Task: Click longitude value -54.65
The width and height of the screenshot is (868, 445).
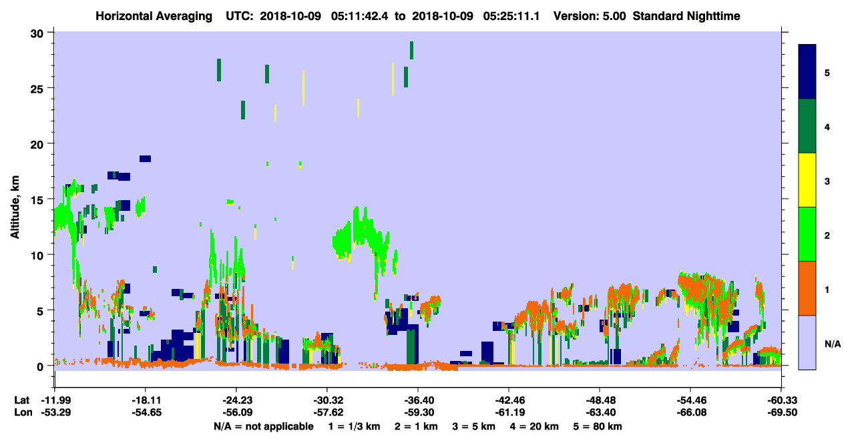Action: (x=145, y=412)
